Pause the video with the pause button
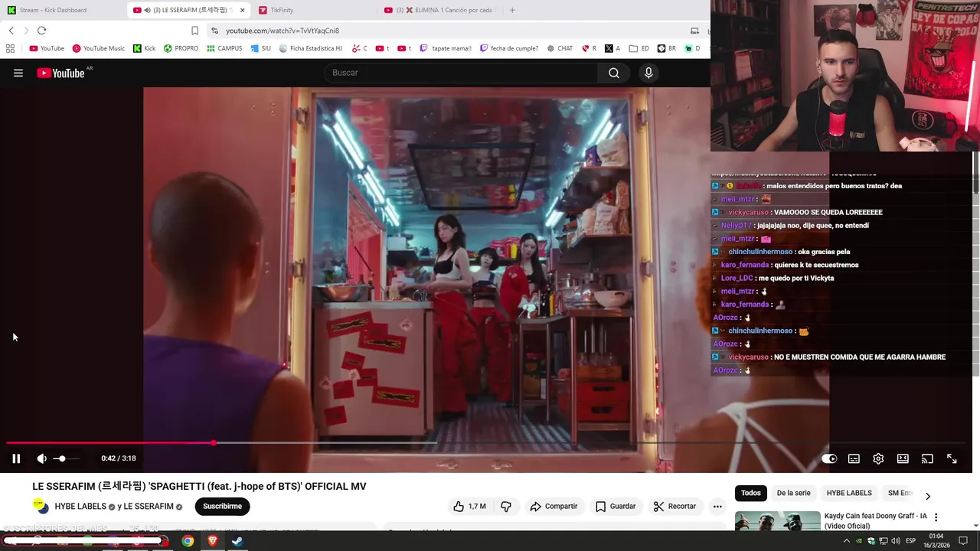 point(15,458)
